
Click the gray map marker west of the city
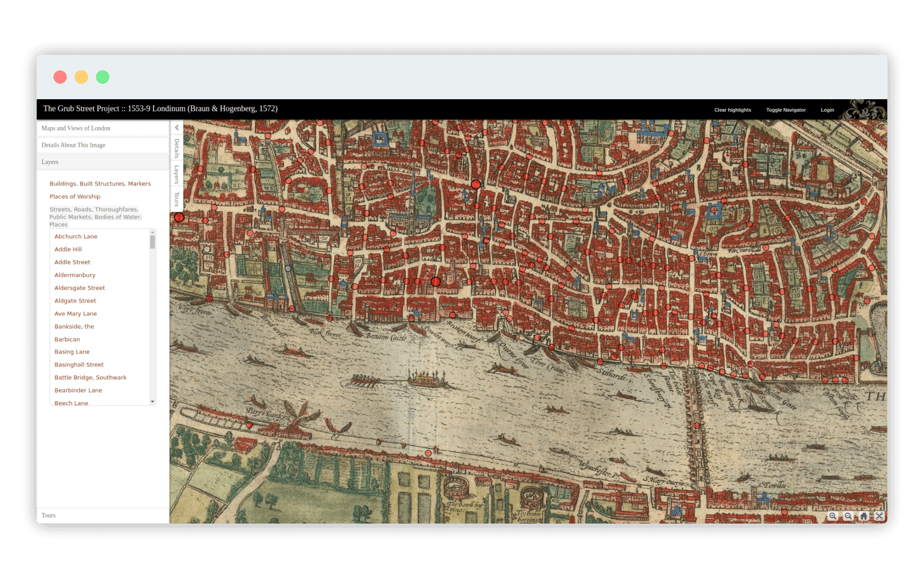pyautogui.click(x=288, y=269)
